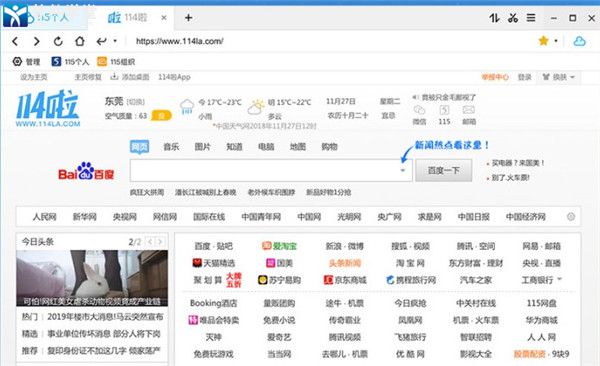Viewport: 600px width, 366px height.
Task: Open the 爱淘宝 link
Action: [279, 246]
